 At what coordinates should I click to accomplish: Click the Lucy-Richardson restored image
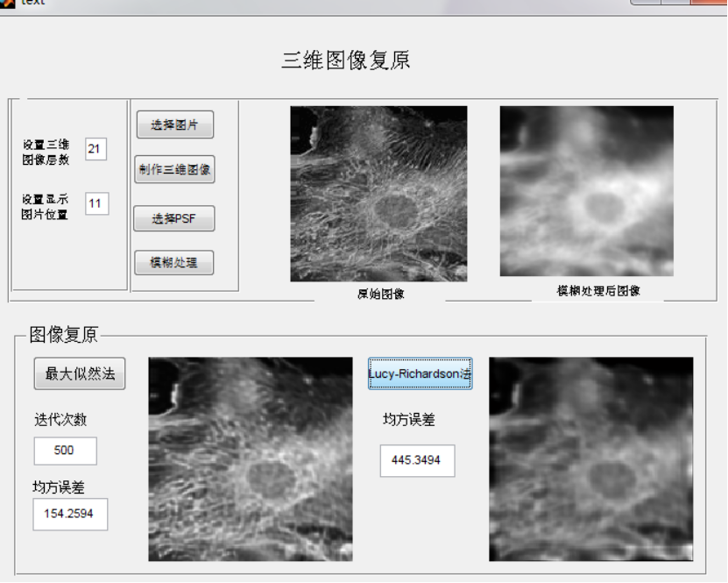tap(591, 459)
